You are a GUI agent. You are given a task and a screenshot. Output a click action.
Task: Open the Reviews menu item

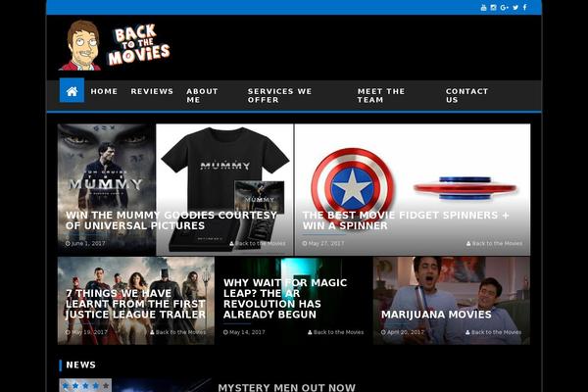[152, 91]
